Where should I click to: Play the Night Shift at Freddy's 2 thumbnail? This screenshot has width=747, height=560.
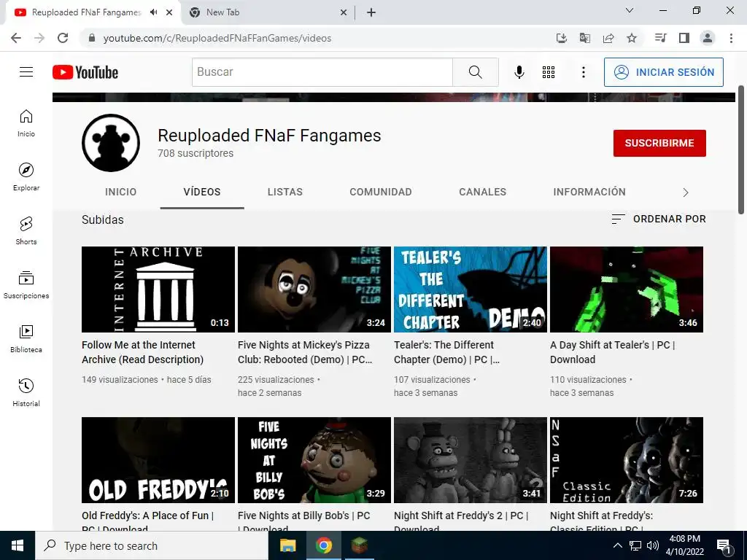471,460
